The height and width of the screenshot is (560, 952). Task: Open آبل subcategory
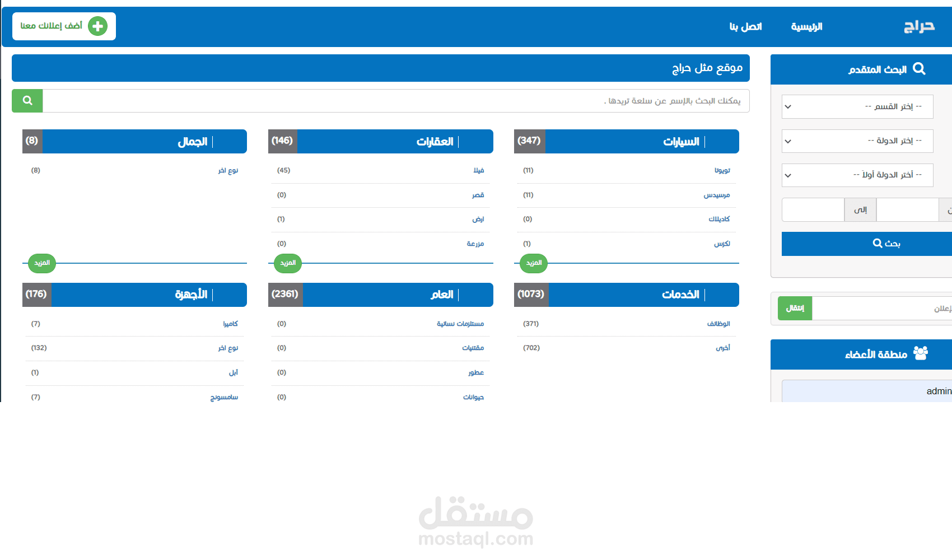234,372
